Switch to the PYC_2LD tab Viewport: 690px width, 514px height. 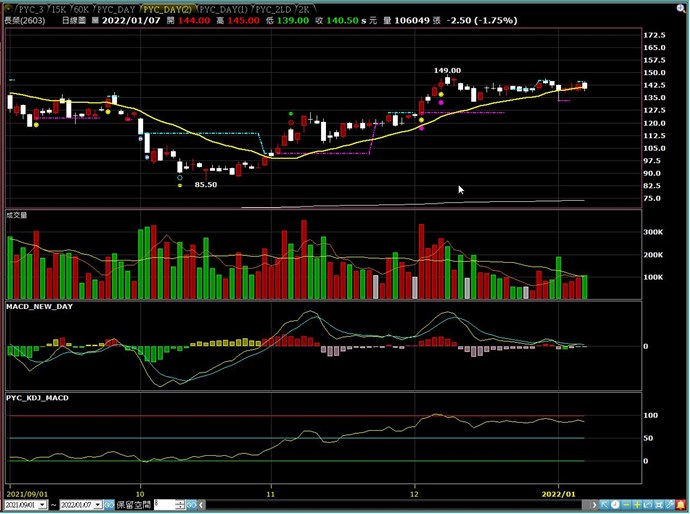click(x=273, y=9)
